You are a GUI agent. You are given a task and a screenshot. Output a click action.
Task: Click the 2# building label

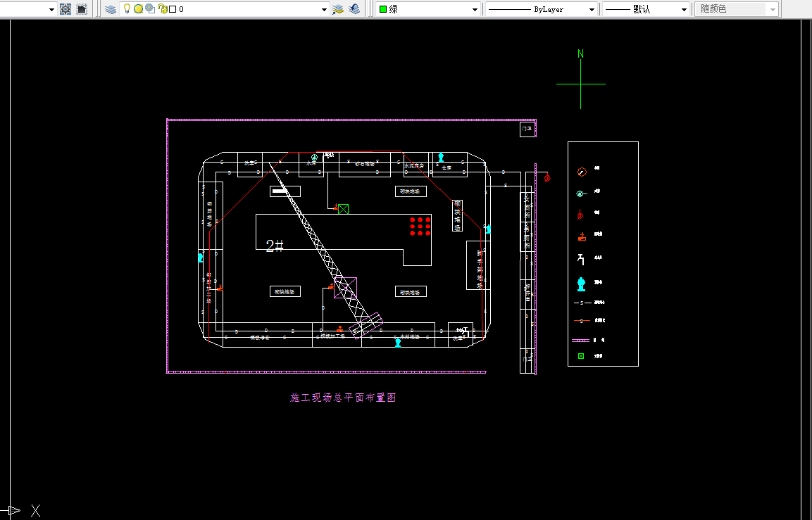point(275,246)
